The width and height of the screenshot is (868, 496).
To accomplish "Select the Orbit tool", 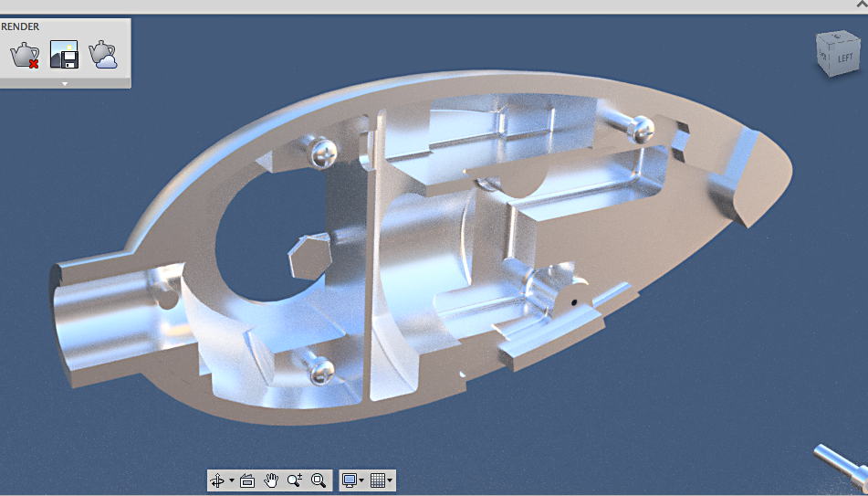I will pyautogui.click(x=217, y=480).
